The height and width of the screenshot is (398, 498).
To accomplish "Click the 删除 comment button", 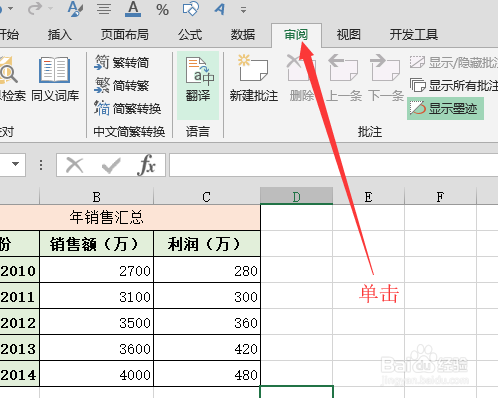I will click(302, 78).
